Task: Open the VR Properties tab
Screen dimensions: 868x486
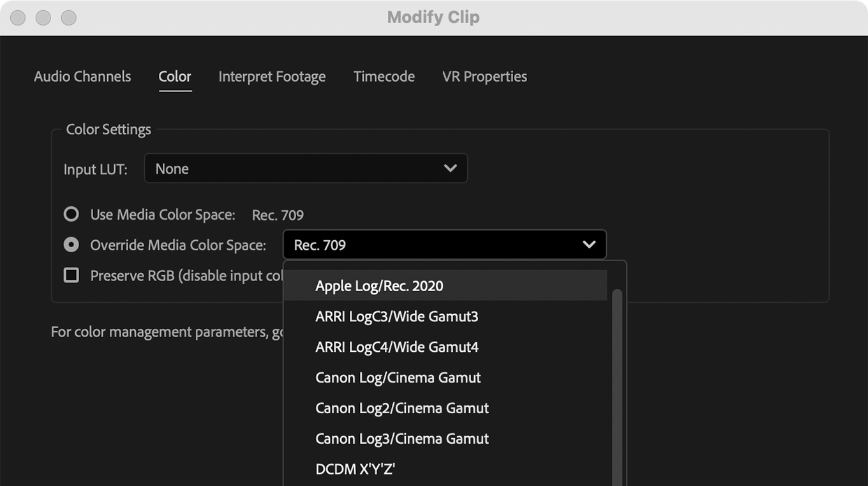Action: [x=484, y=77]
